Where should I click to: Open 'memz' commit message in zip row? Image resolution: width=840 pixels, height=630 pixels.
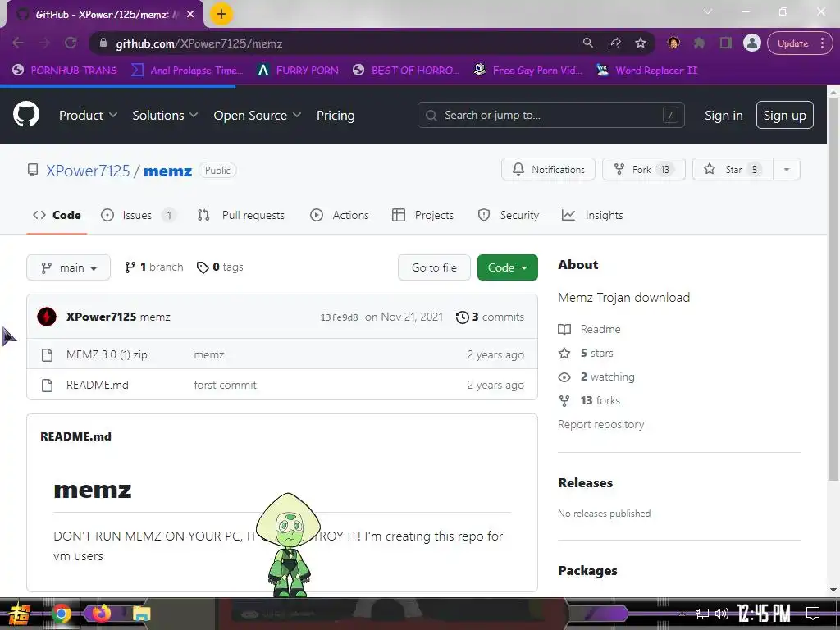[x=209, y=354]
